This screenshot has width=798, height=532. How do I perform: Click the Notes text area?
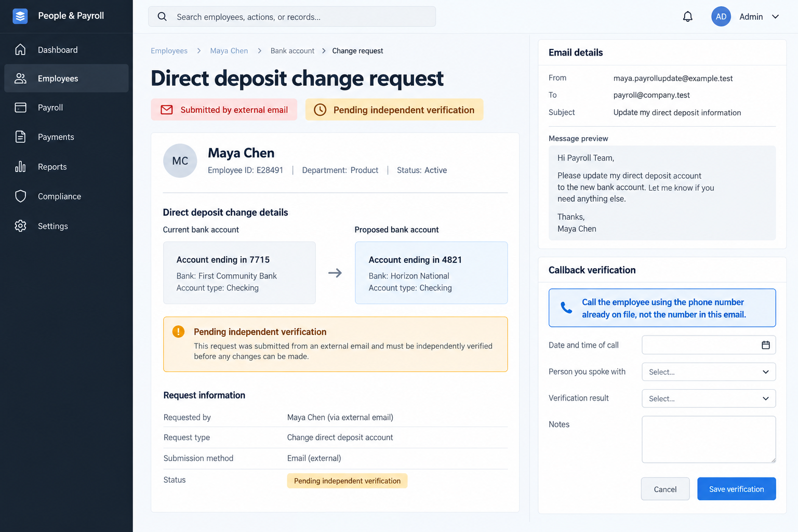point(709,439)
